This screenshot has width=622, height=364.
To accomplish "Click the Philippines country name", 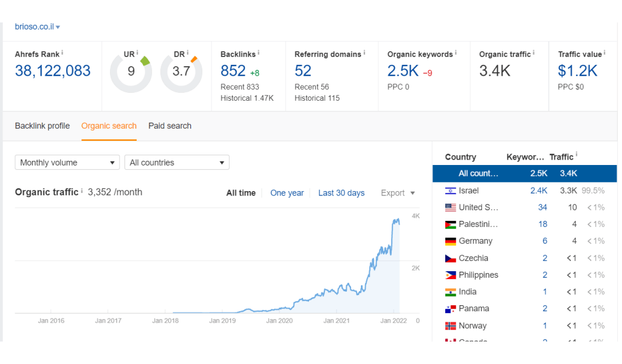I will [x=479, y=275].
